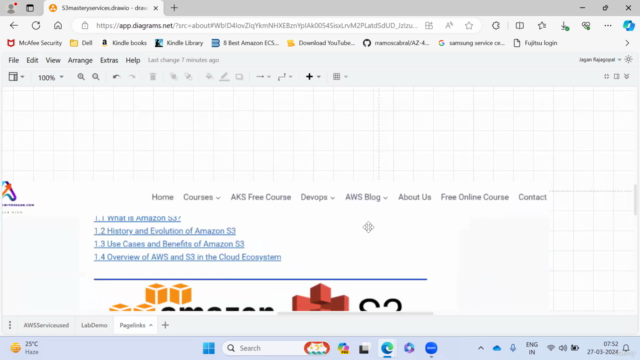Screen dimensions: 640x360
Task: Open the View menu
Action: 53,60
